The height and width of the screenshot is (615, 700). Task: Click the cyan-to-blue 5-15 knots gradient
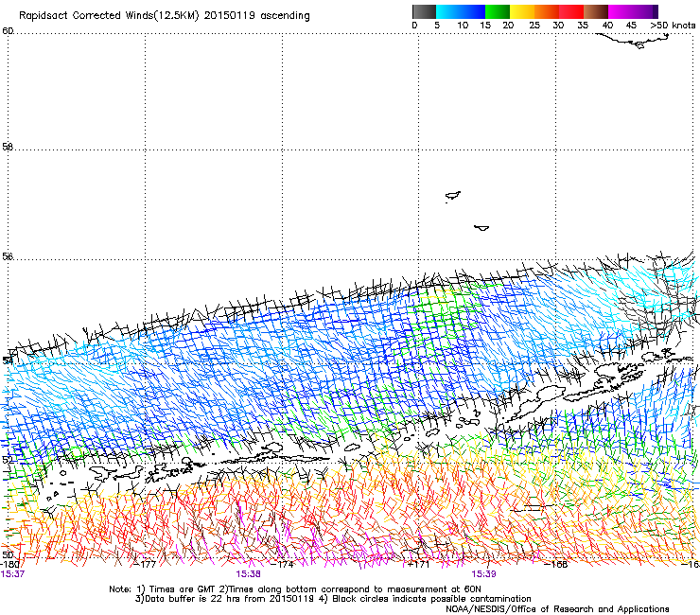coord(461,11)
